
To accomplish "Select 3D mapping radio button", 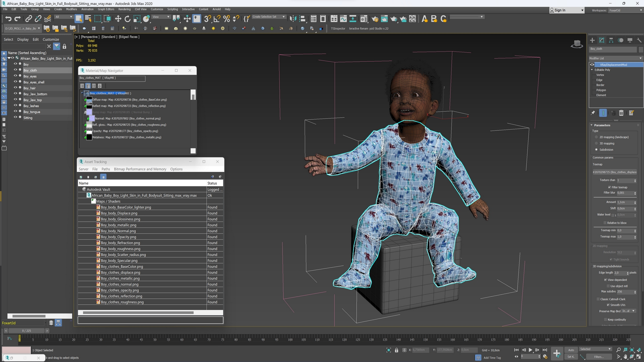I will (x=596, y=143).
